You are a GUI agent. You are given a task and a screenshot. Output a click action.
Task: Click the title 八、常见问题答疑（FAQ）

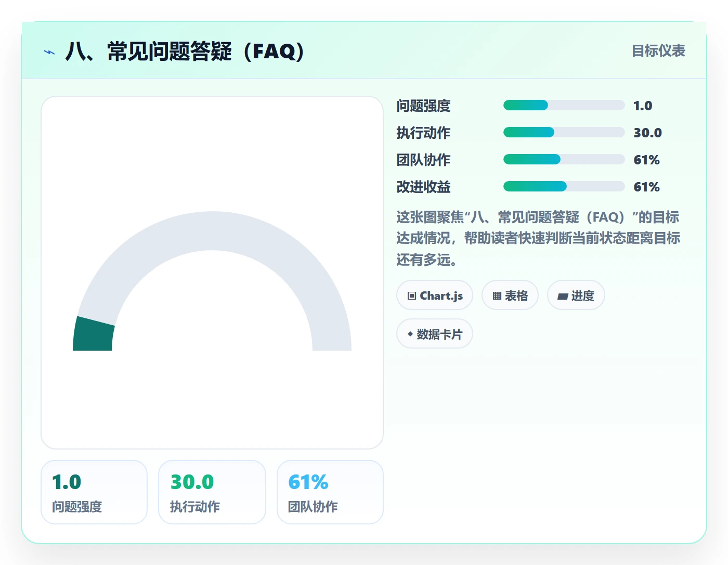185,52
